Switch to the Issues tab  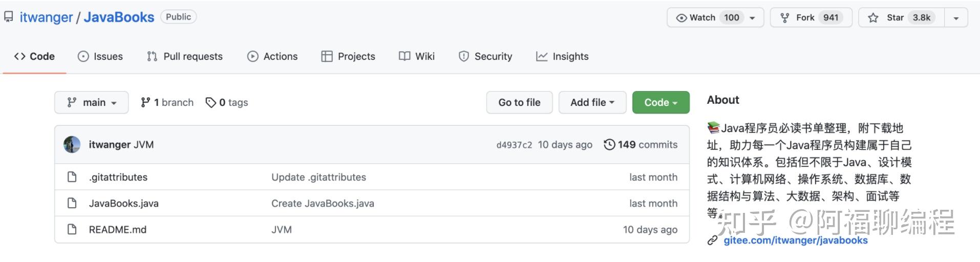[x=100, y=56]
